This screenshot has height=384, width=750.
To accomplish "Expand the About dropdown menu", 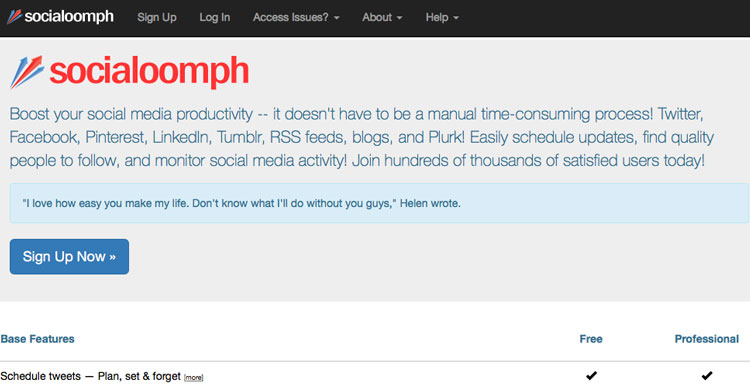I will tap(382, 17).
